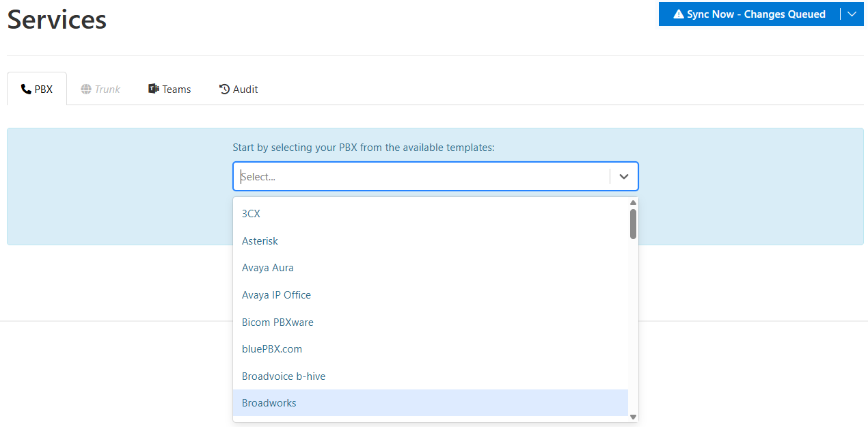The image size is (868, 427).
Task: Select the highlighted Broadworks option
Action: click(x=431, y=403)
